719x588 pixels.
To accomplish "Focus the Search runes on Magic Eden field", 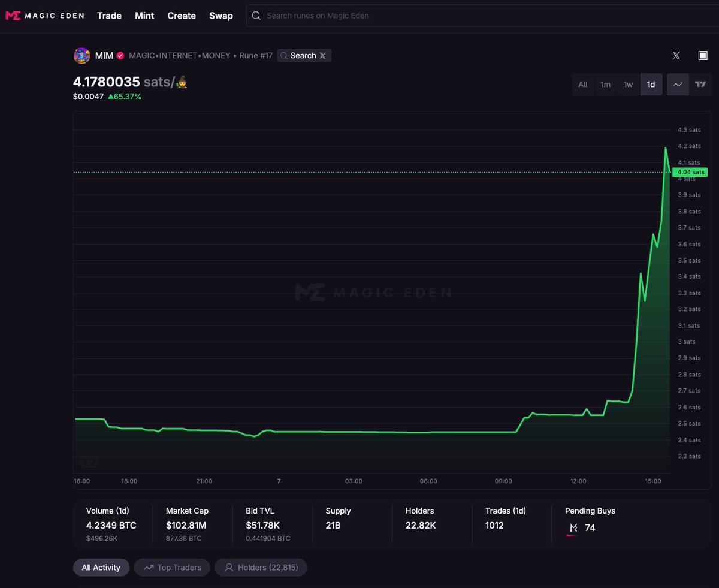I will tap(482, 16).
